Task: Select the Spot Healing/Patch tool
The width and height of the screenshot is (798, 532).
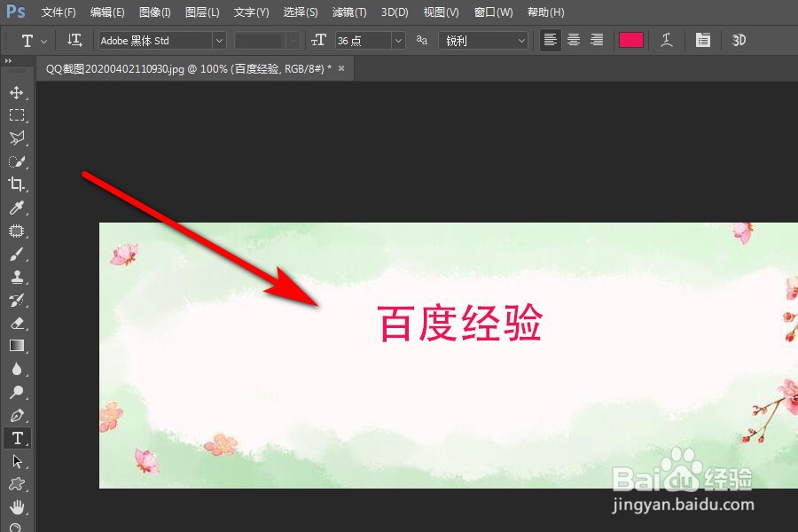Action: coord(17,231)
